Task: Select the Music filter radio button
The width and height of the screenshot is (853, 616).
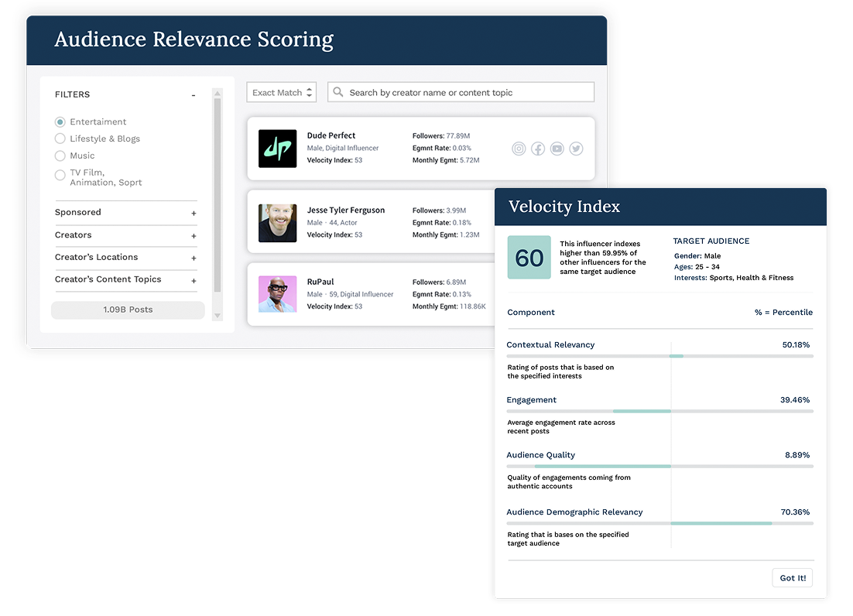Action: pos(60,156)
